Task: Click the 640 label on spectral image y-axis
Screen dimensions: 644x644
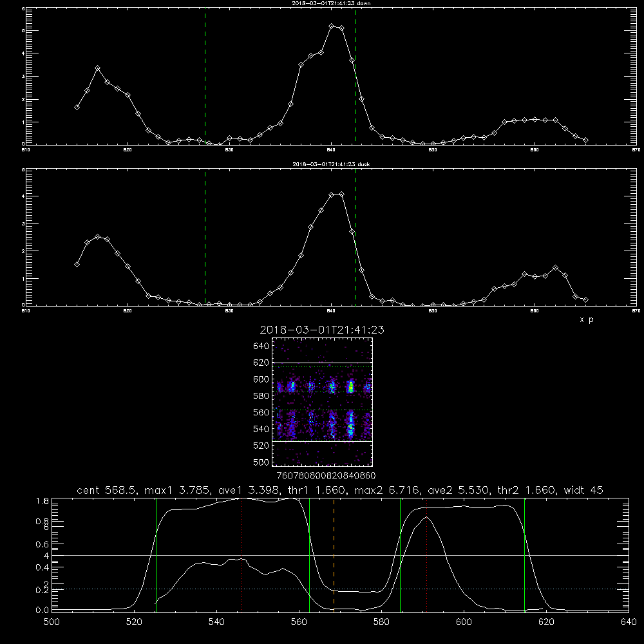Action: 261,346
